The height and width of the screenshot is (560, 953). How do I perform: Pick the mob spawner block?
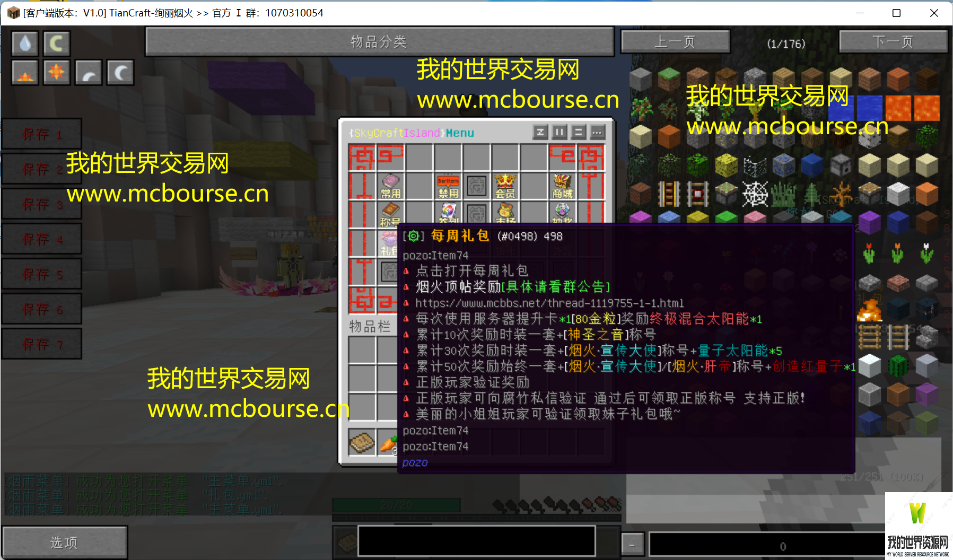click(927, 310)
